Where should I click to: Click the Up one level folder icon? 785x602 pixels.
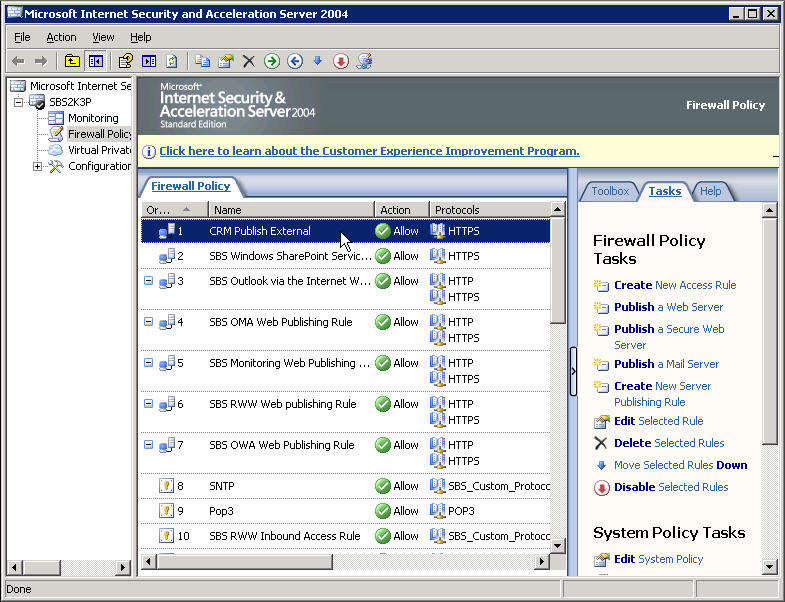72,62
